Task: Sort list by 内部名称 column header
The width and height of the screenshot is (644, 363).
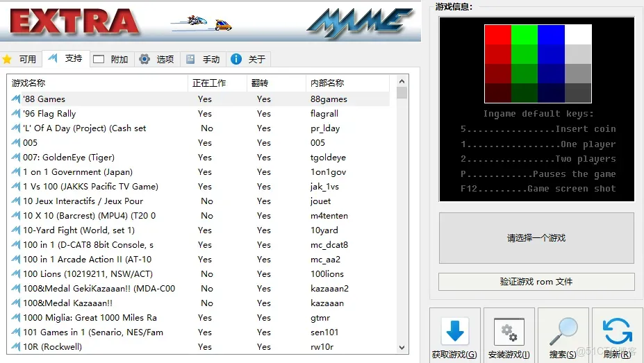Action: [x=347, y=83]
